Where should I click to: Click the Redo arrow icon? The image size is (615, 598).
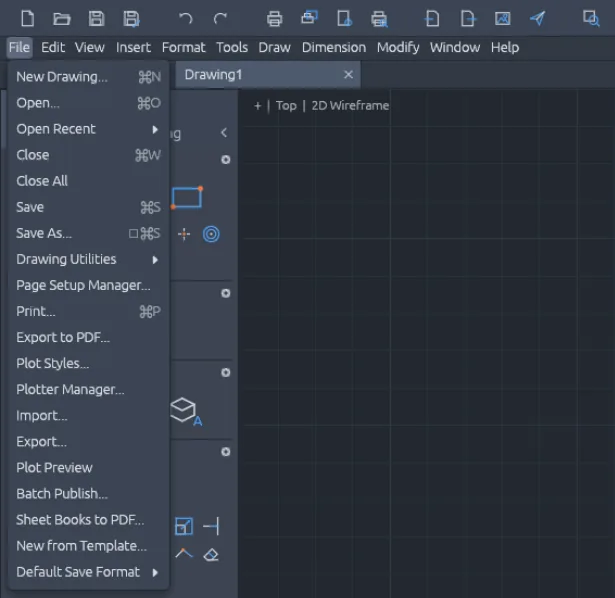pyautogui.click(x=220, y=18)
